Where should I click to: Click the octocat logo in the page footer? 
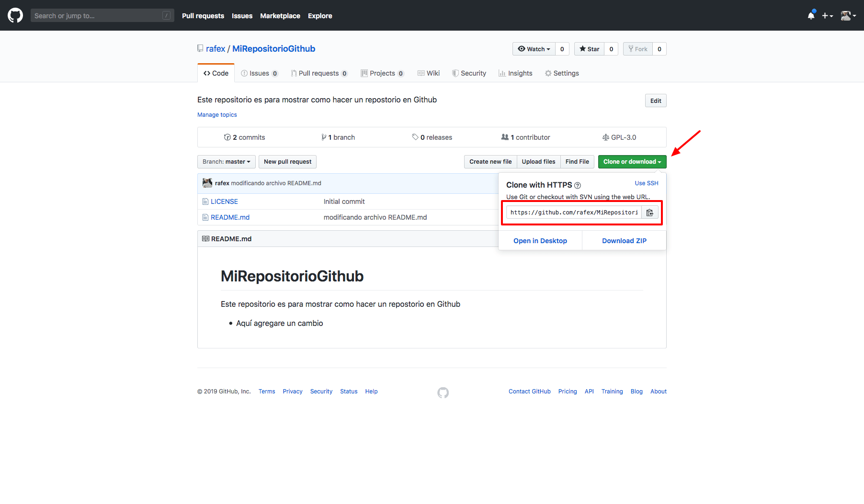(x=443, y=392)
